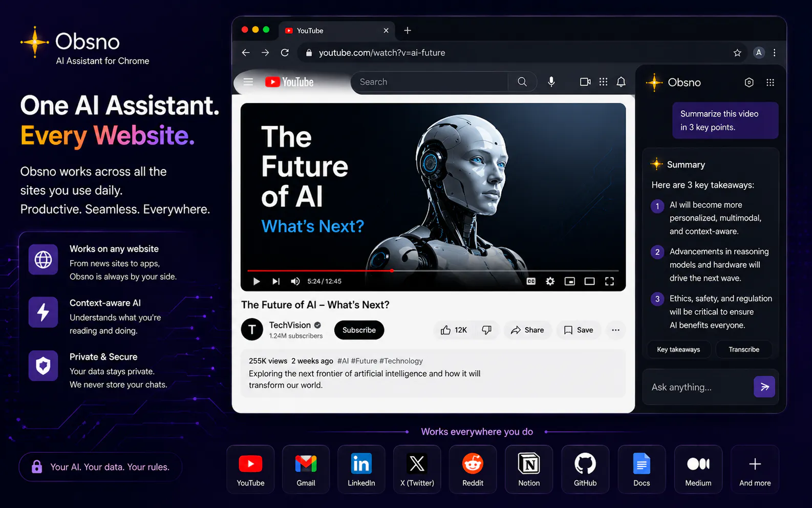
Task: Select the Docs site tile
Action: 642,470
